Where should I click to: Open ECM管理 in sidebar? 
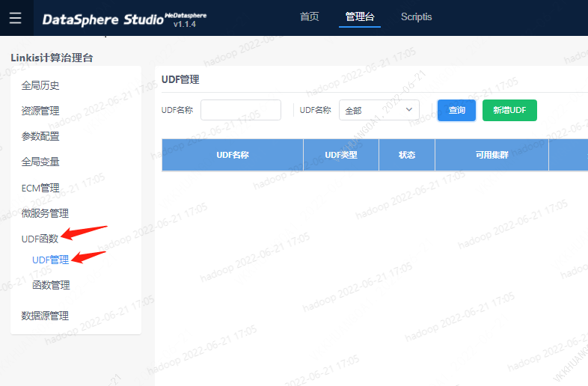point(40,188)
